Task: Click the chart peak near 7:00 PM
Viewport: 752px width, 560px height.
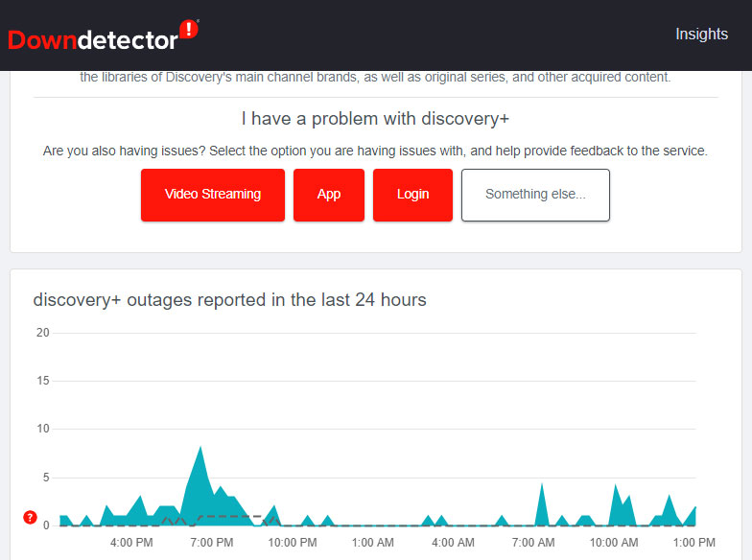Action: click(200, 448)
